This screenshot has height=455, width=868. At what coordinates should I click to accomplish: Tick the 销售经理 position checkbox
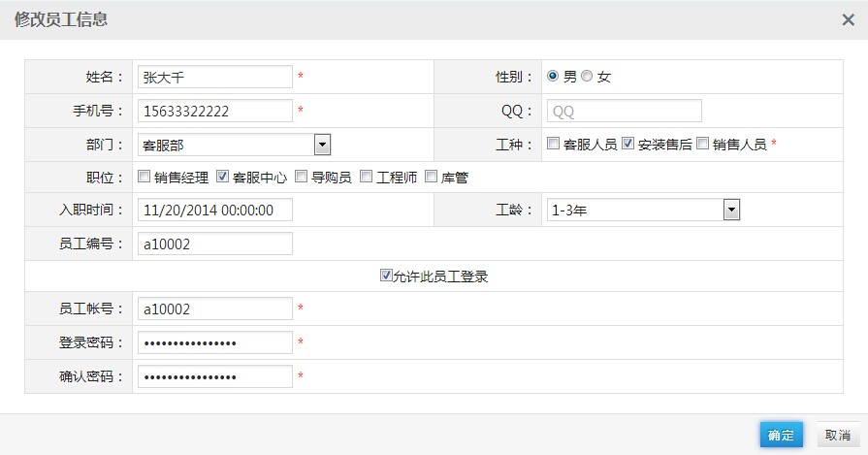click(x=145, y=177)
